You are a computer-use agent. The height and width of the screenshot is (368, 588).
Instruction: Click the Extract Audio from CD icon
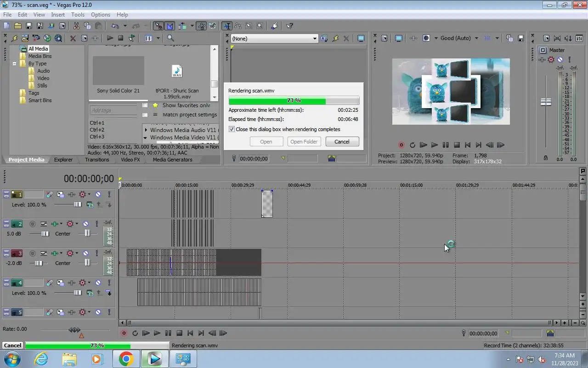(47, 38)
